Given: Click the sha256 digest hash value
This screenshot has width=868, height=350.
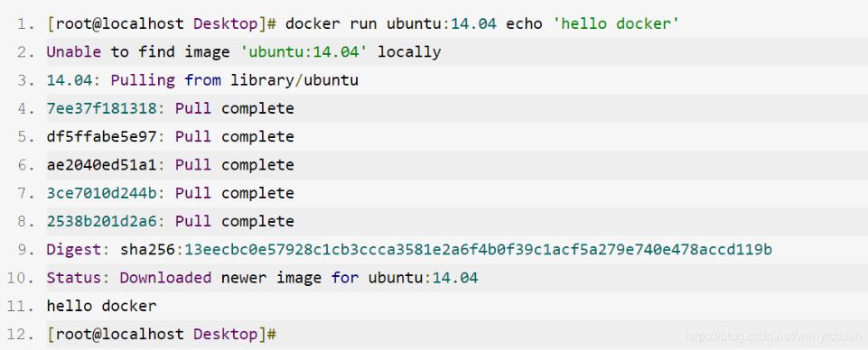Looking at the screenshot, I should 478,249.
